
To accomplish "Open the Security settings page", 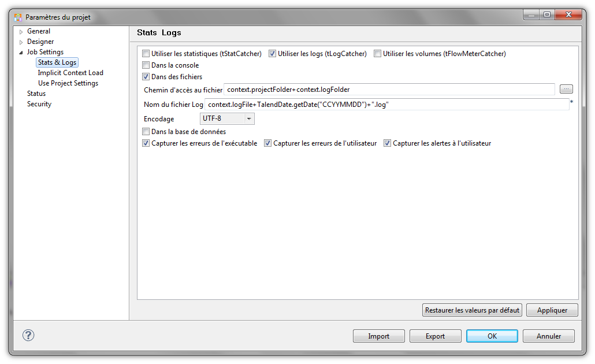I will [39, 104].
